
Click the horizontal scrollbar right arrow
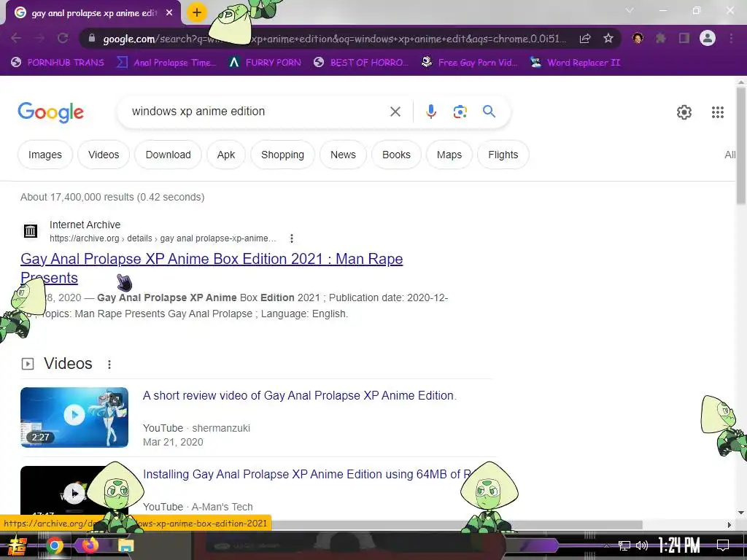[x=729, y=525]
